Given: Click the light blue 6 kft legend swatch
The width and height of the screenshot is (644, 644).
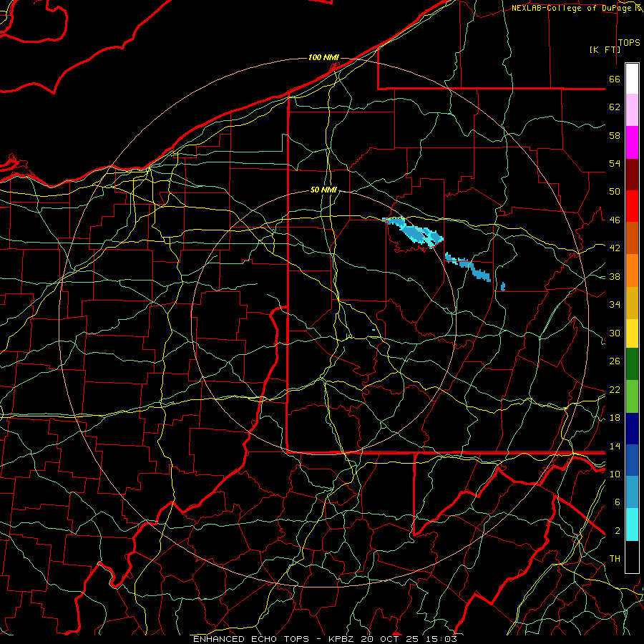Looking at the screenshot, I should (x=632, y=492).
